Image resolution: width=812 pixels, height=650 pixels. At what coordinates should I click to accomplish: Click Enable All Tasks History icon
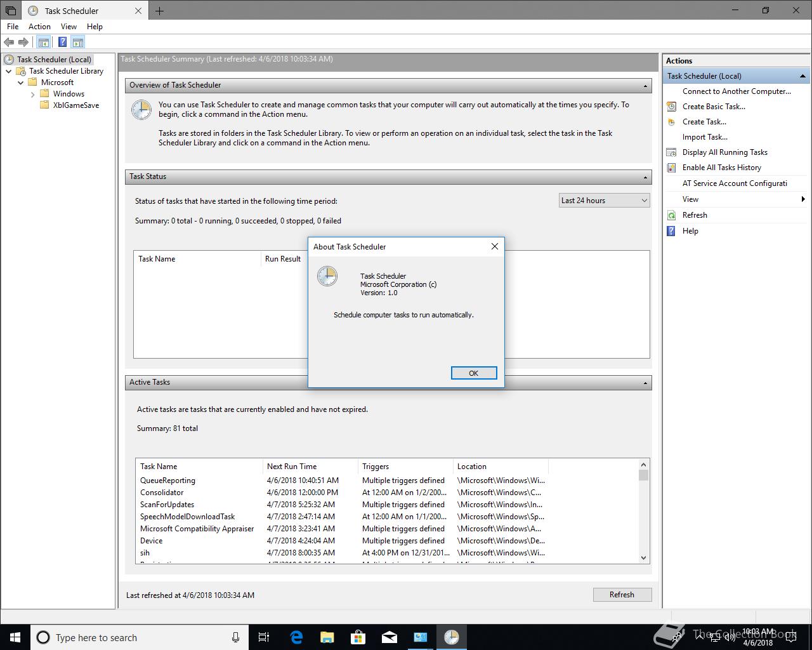pyautogui.click(x=671, y=168)
